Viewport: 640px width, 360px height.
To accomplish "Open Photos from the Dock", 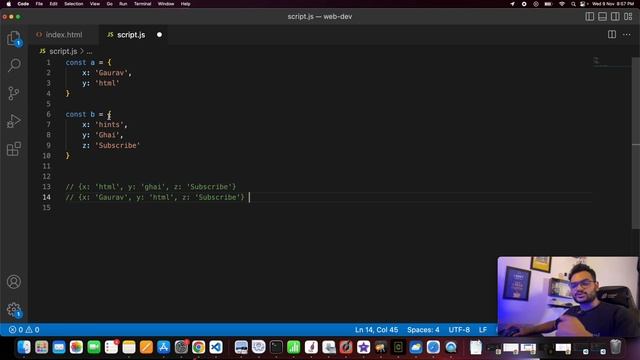I will (76, 347).
